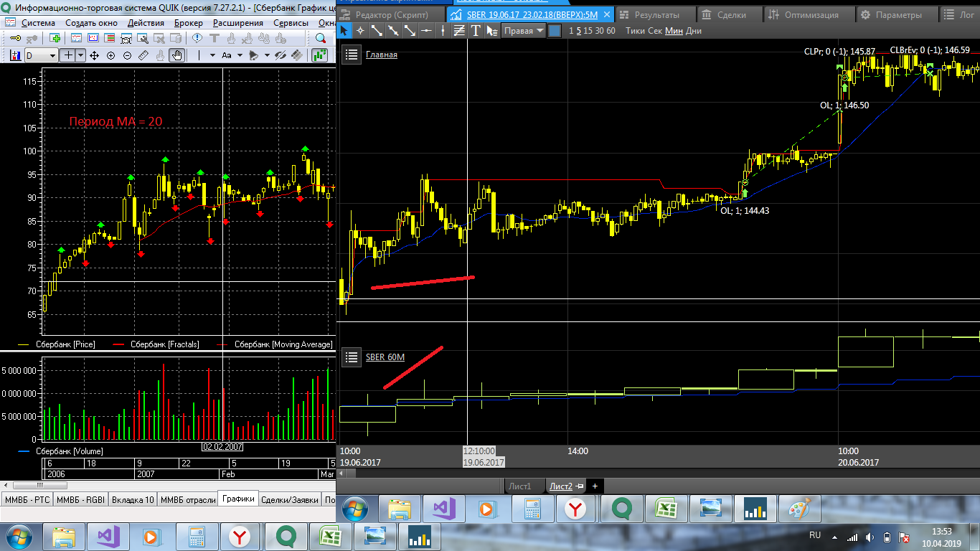Click the RU language indicator in tray
Viewport: 980px width, 551px height.
click(815, 535)
